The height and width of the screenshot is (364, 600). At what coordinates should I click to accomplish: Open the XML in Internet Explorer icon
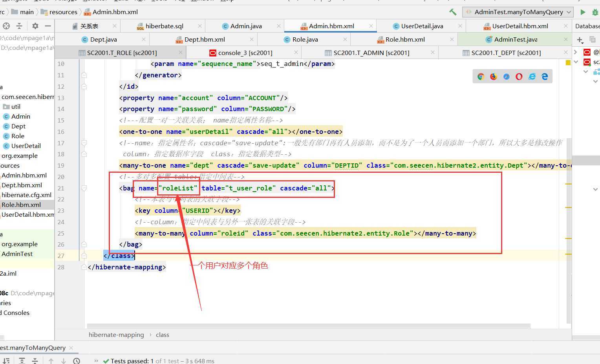coord(532,77)
